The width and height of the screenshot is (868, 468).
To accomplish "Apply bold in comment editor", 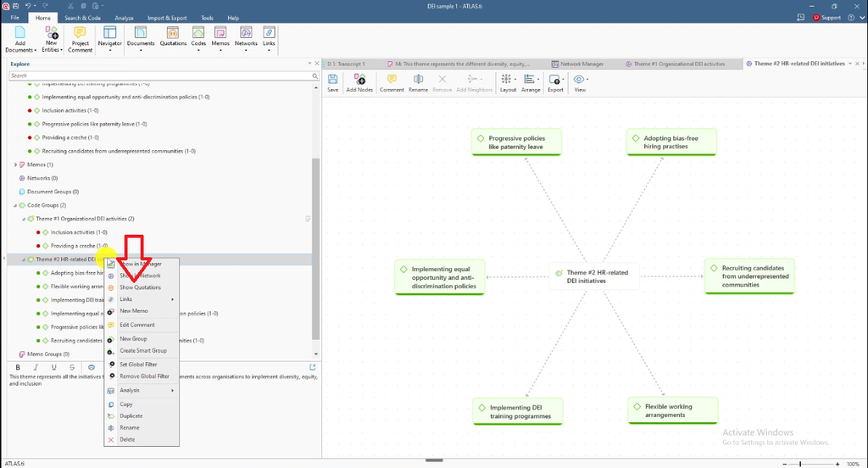I will [18, 367].
